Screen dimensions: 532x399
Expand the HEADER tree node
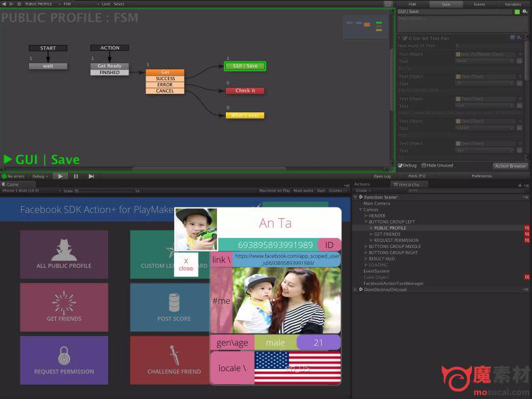366,215
